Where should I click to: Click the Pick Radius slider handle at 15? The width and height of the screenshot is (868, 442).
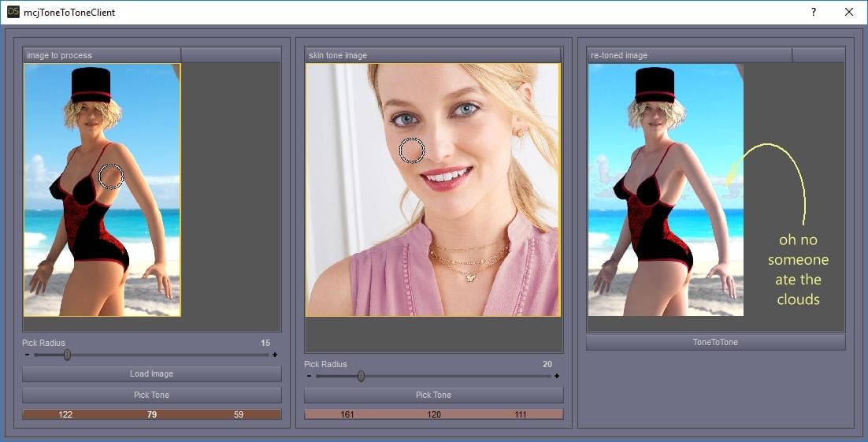point(67,355)
